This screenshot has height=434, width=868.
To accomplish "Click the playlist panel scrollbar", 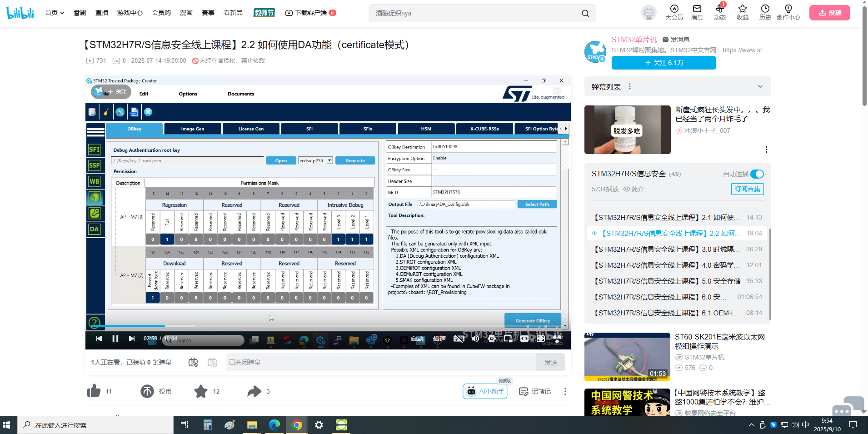I will click(770, 273).
